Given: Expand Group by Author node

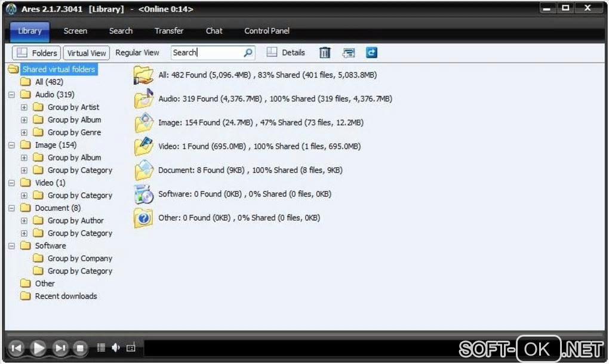Looking at the screenshot, I should coord(24,220).
